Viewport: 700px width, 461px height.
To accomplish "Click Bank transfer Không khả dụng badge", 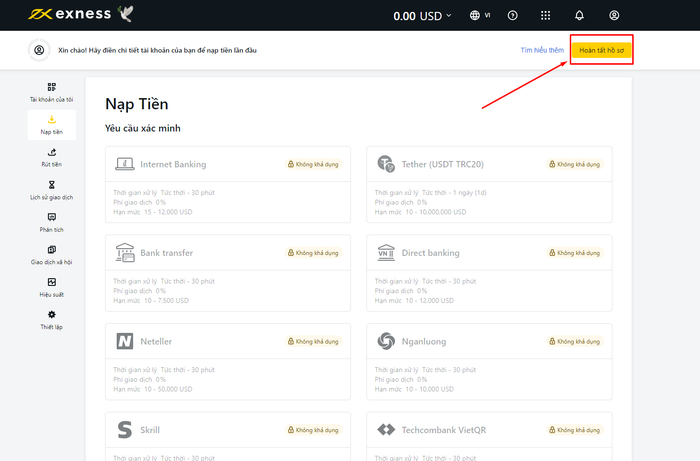I will (x=313, y=253).
